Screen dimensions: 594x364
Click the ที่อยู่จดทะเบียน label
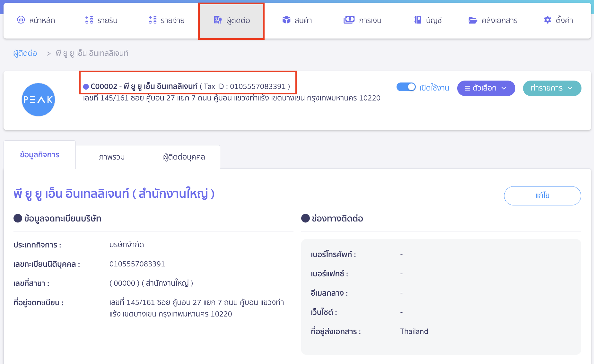tap(39, 303)
